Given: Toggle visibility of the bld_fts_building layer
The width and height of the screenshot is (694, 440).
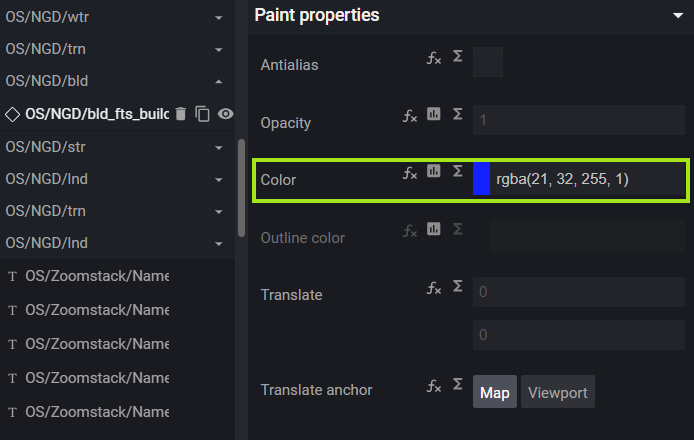Looking at the screenshot, I should pyautogui.click(x=226, y=114).
